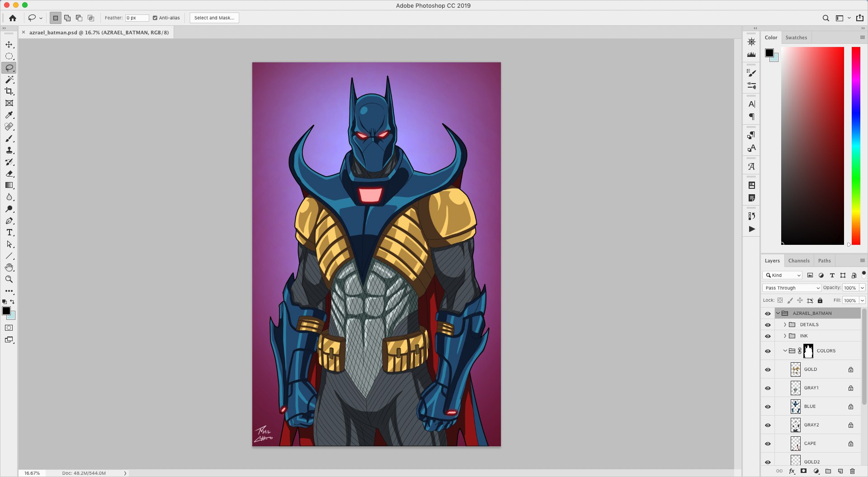Switch to the Paths tab
Viewport: 868px width, 477px height.
824,261
